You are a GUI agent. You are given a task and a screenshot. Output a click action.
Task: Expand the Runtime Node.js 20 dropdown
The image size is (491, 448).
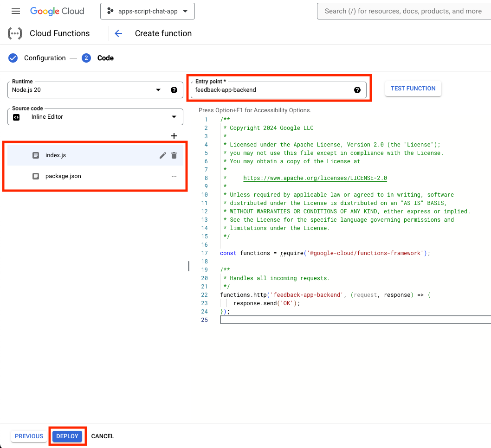coord(158,90)
